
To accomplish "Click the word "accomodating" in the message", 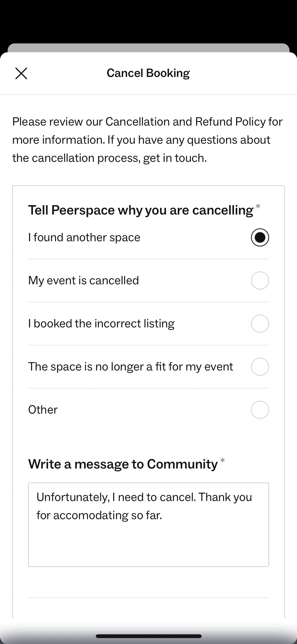I will 90,516.
